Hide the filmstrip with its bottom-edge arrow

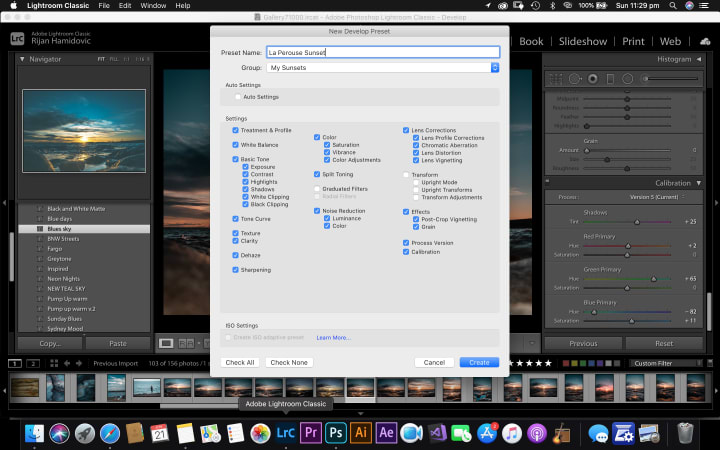pos(360,414)
